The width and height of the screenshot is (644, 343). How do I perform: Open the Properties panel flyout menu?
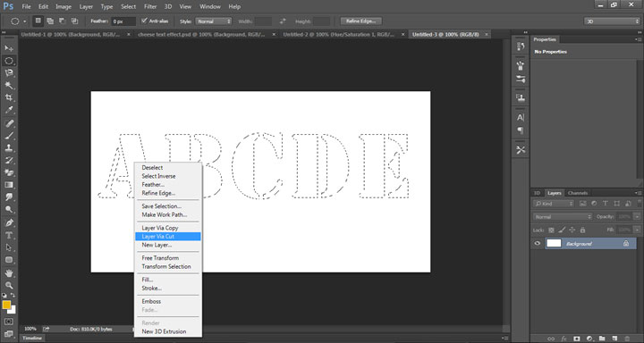pos(638,40)
